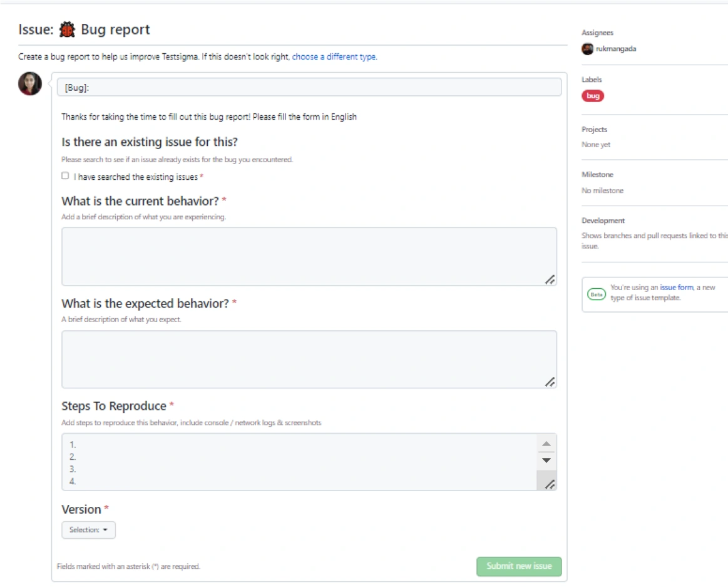This screenshot has width=728, height=587.
Task: Click resize handle of current behavior box
Action: click(x=549, y=279)
